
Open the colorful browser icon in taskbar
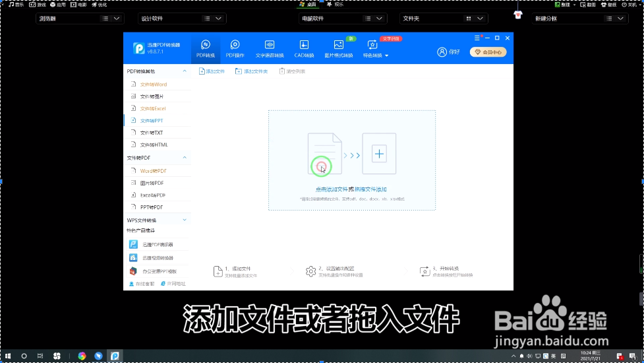(82, 356)
